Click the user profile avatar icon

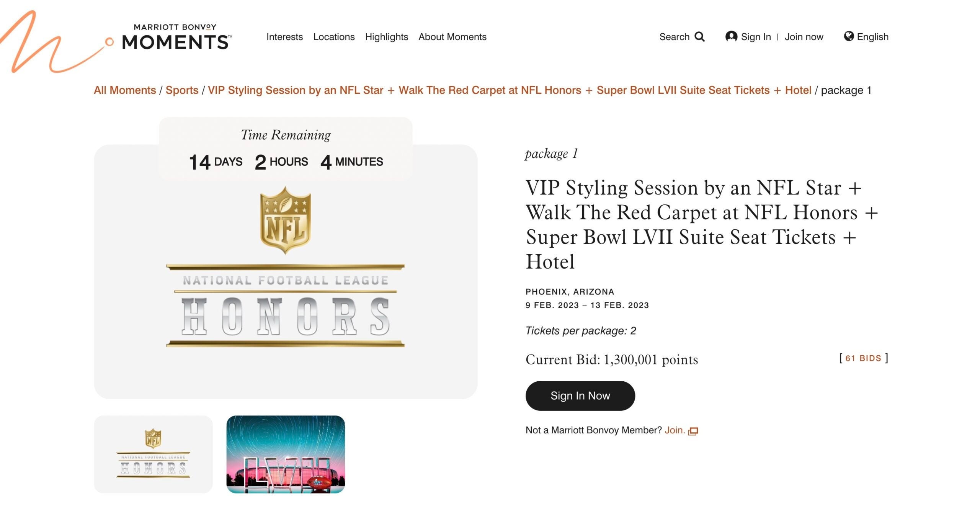[731, 36]
